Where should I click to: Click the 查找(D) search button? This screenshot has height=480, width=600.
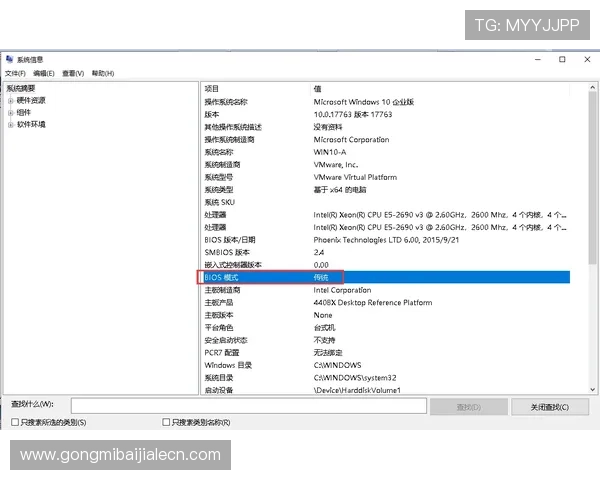[x=468, y=406]
